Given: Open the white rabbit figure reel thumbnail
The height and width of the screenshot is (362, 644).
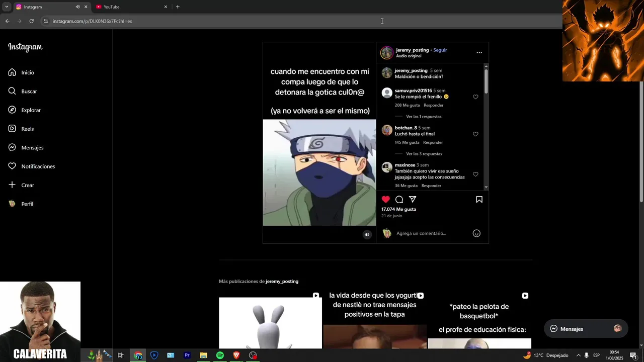Looking at the screenshot, I should pyautogui.click(x=270, y=320).
